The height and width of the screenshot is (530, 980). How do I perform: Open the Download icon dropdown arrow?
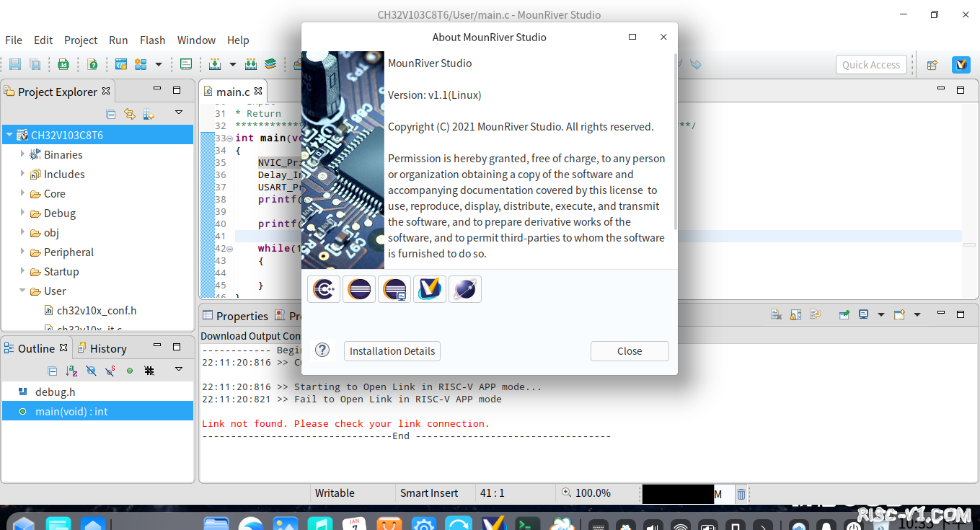pyautogui.click(x=232, y=64)
